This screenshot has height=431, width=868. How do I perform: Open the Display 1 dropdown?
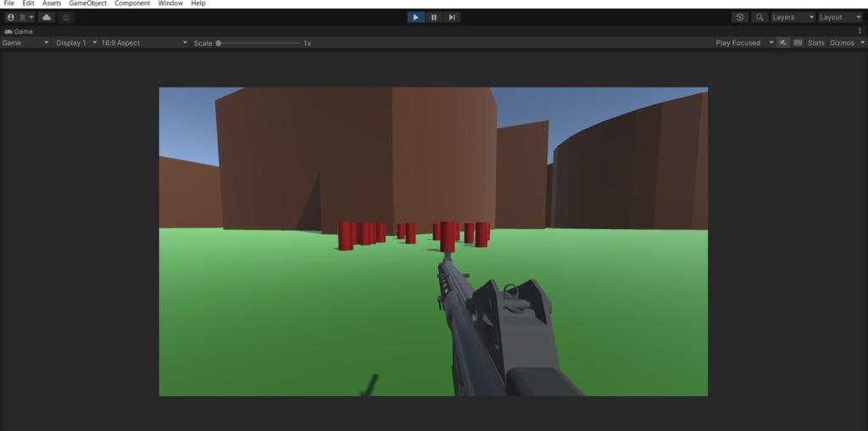tap(75, 42)
